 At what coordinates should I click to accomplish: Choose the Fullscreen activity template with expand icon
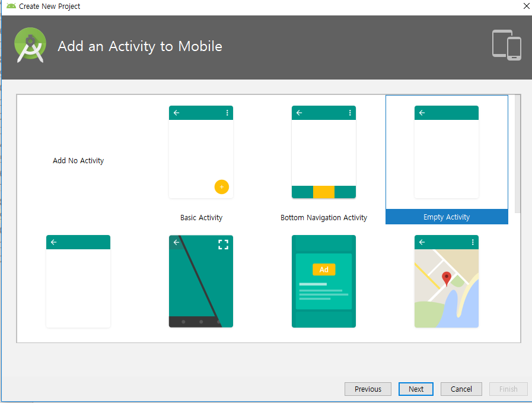point(201,281)
